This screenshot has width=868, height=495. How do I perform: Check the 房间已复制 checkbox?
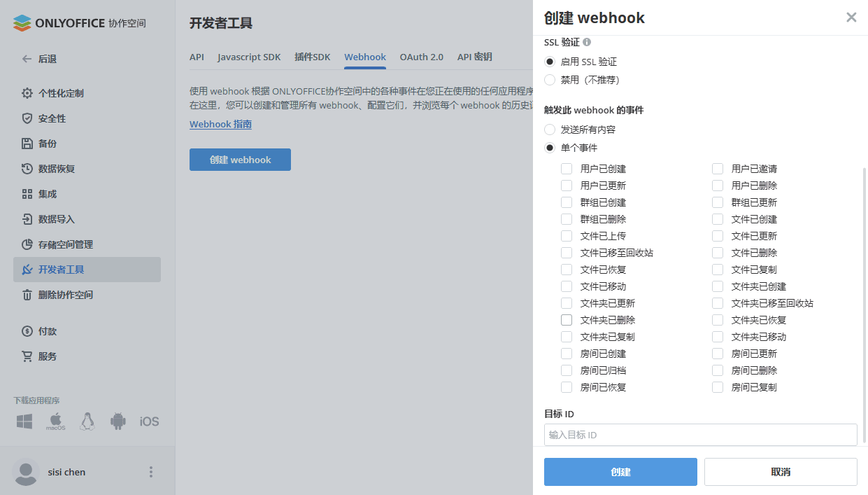[718, 387]
